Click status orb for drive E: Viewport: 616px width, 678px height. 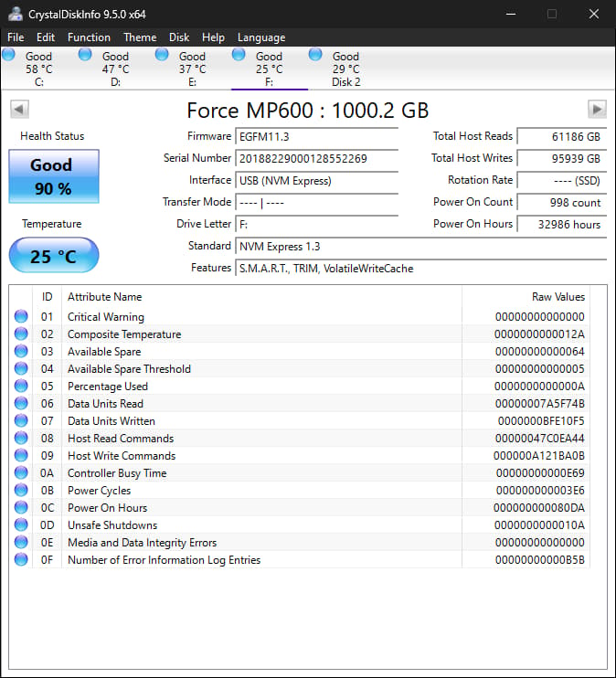coord(162,55)
